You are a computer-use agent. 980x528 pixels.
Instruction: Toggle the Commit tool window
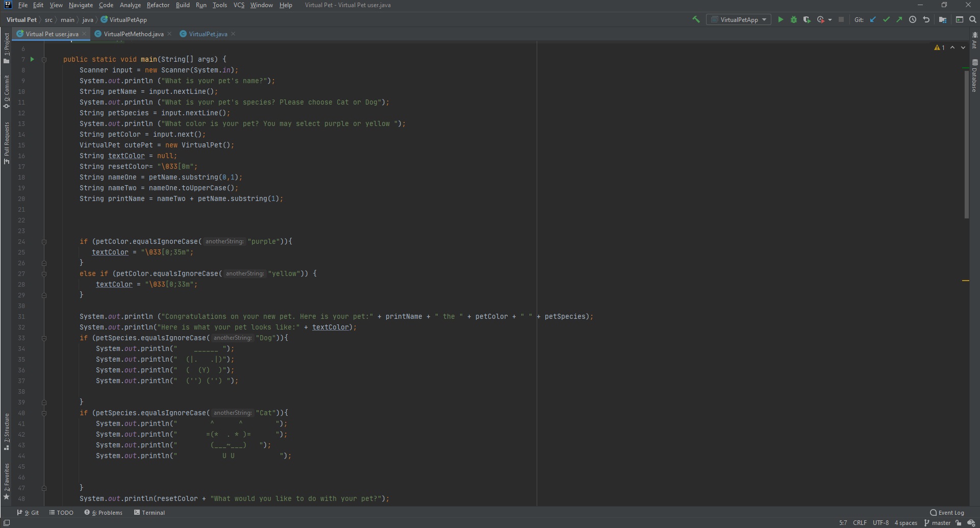coord(6,92)
